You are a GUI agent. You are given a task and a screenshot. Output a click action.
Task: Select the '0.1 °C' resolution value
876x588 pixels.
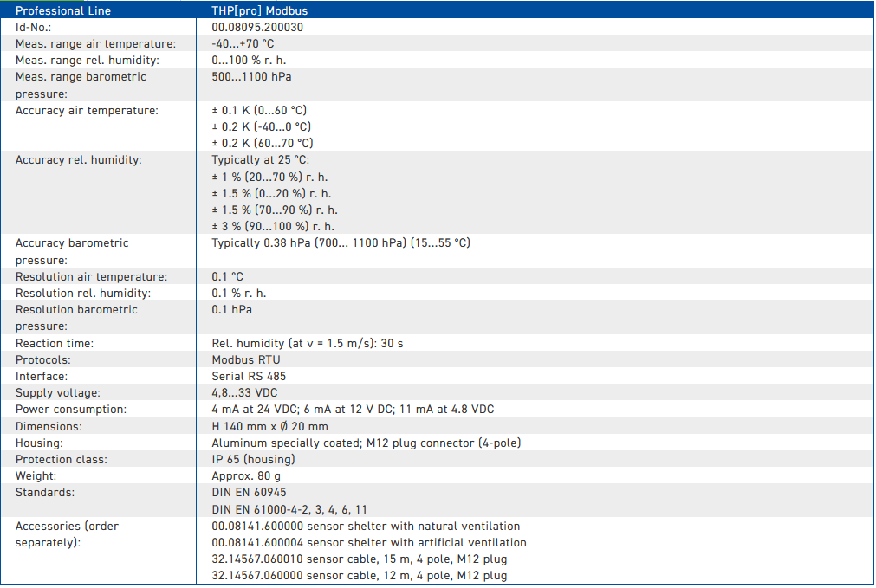[x=227, y=276]
